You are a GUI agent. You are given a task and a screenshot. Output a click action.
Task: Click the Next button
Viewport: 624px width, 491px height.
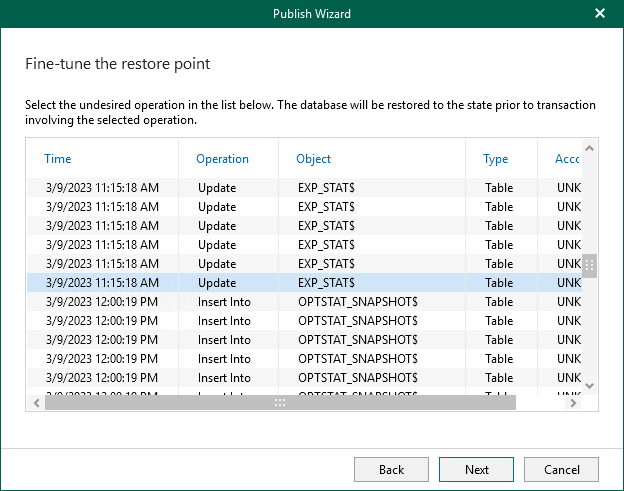coord(476,469)
